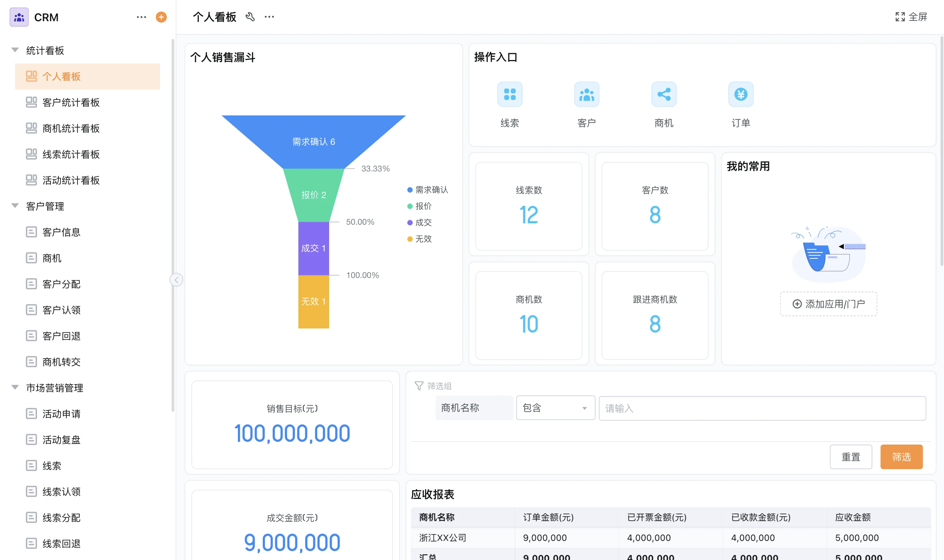The height and width of the screenshot is (560, 944).
Task: Click the CRM app logo icon
Action: point(19,17)
